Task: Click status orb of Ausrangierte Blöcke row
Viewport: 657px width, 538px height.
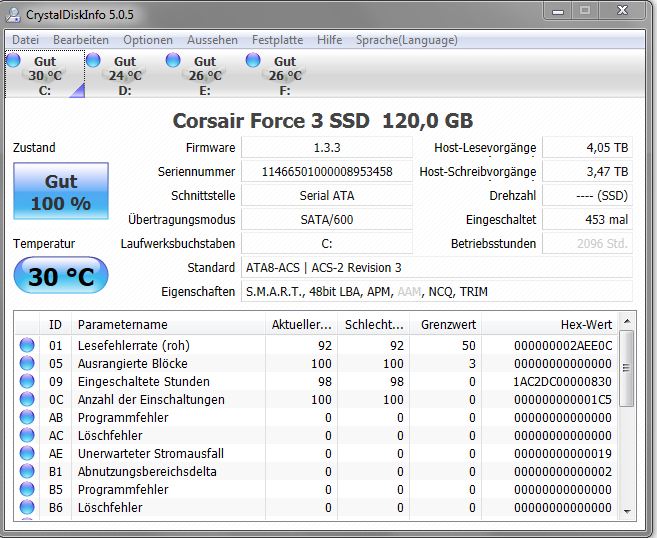Action: point(27,363)
